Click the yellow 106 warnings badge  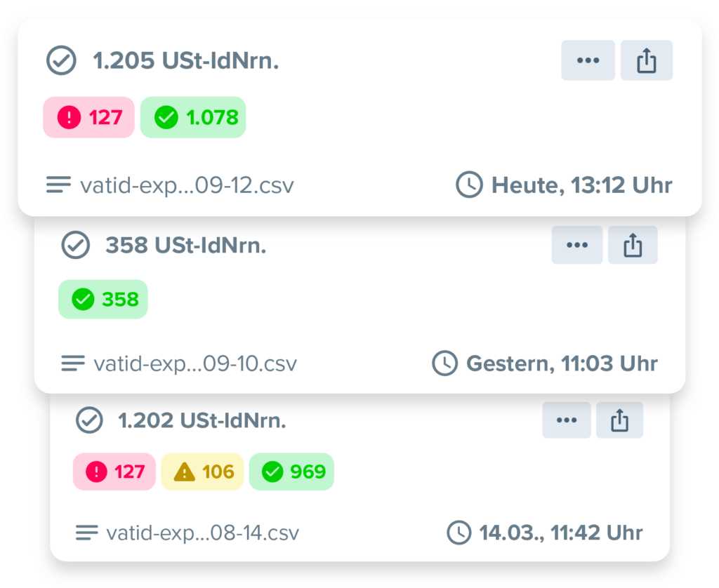(x=202, y=472)
